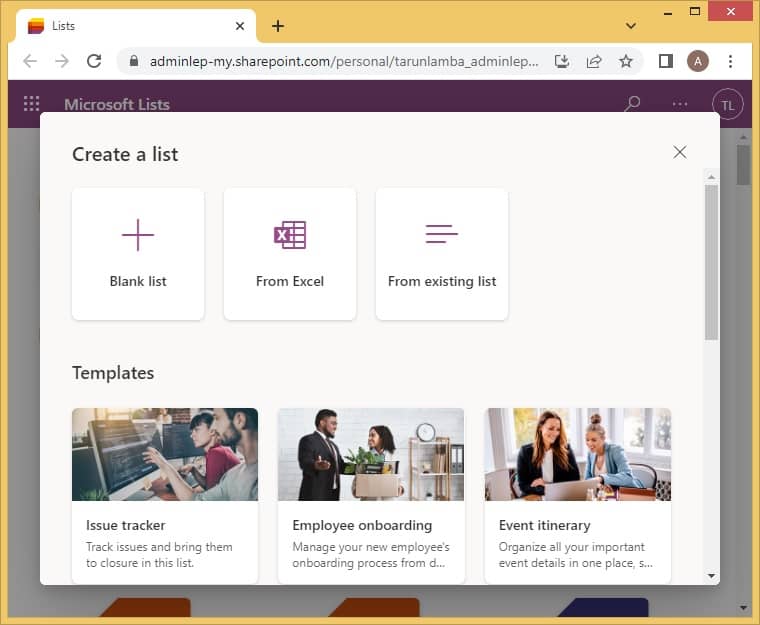Click the Microsoft Lists title
This screenshot has width=760, height=625.
click(117, 104)
